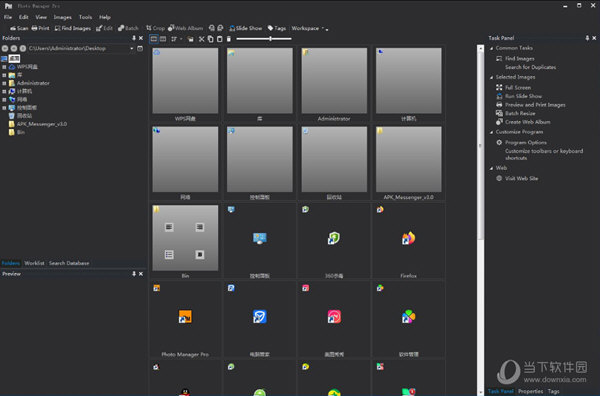Collapse the Selected Images section
600x396 pixels.
(x=492, y=77)
